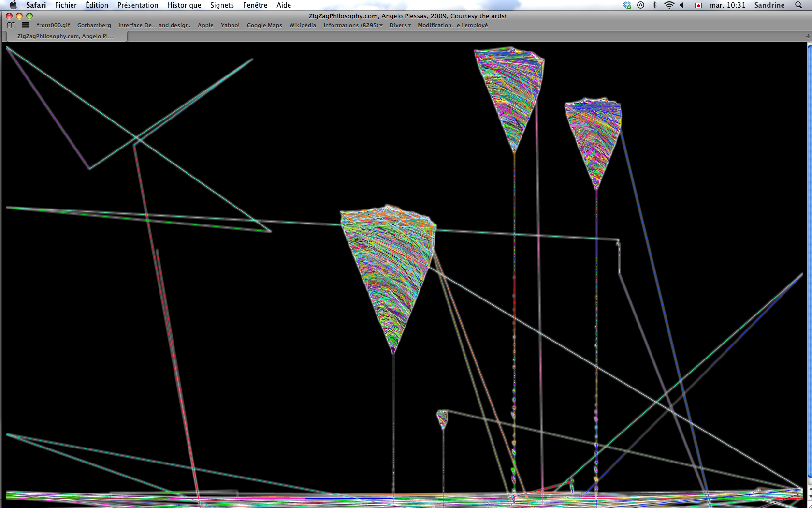Click the scrollbar down arrow
This screenshot has width=812, height=508.
click(810, 497)
